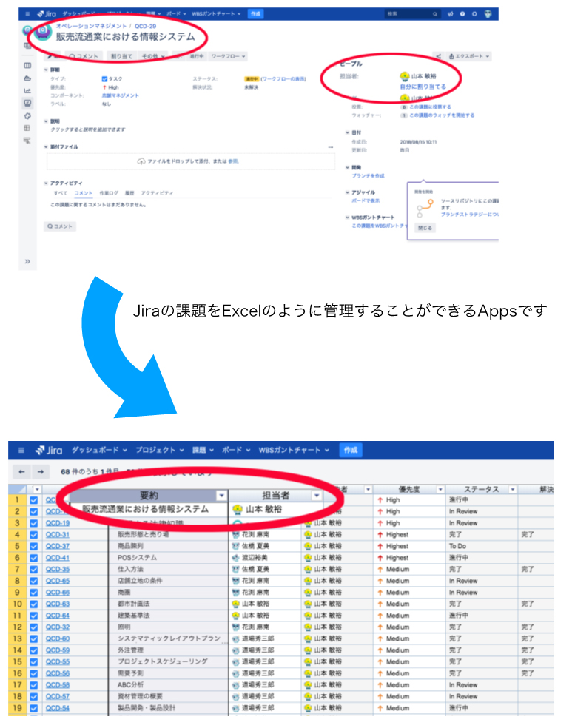Screen dimensions: 572x728
Task: Open the highlighted issues monitor icon in the sidebar
Action: pos(27,103)
